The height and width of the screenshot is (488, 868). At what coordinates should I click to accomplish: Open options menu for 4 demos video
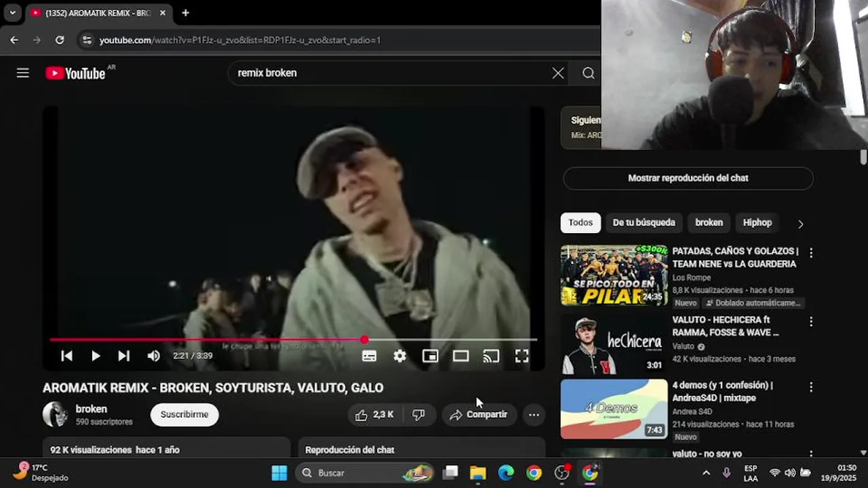(810, 387)
